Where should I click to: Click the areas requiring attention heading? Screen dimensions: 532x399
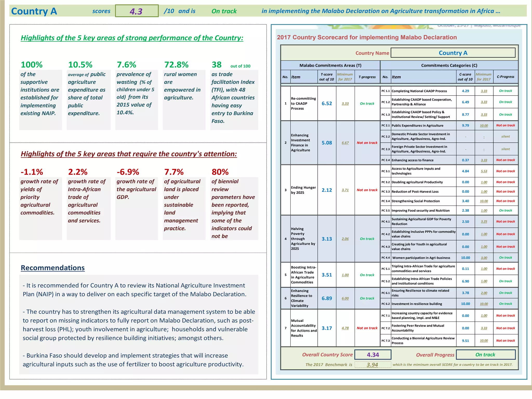click(129, 154)
